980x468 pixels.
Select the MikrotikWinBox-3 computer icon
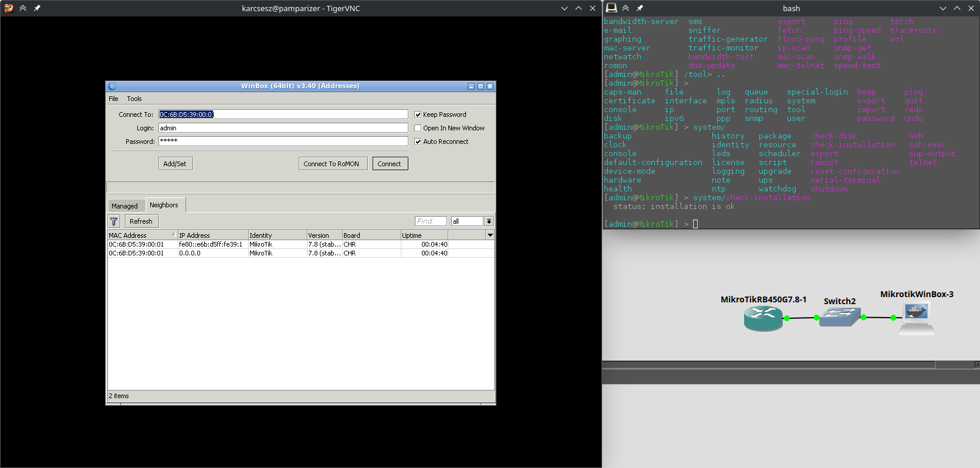(917, 318)
